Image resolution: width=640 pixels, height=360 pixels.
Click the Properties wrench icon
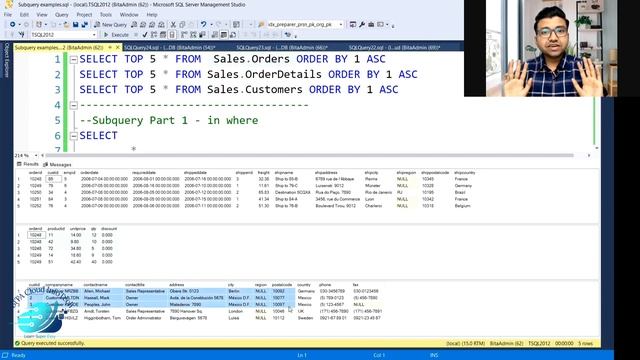coord(362,24)
